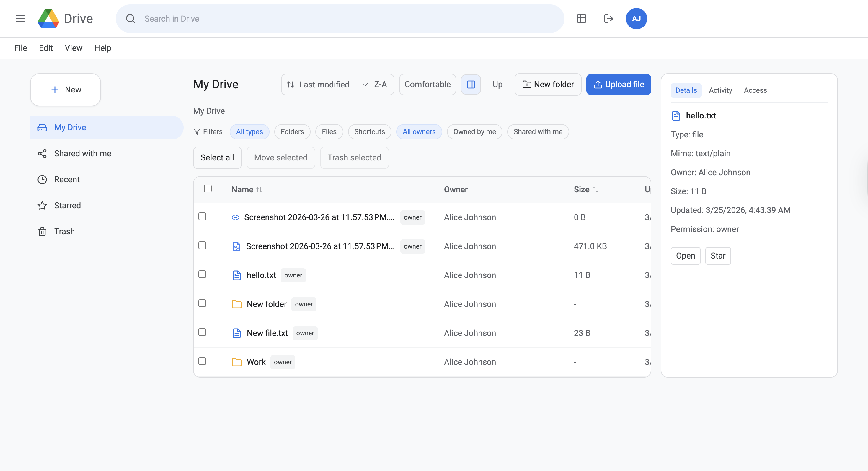Check the New file.txt row checkbox
The height and width of the screenshot is (471, 868).
tap(202, 332)
